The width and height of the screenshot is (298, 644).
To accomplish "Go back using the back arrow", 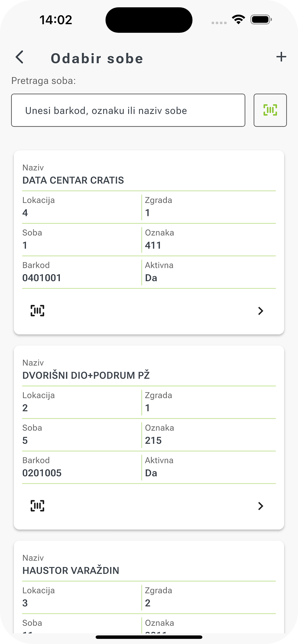I will click(x=19, y=58).
